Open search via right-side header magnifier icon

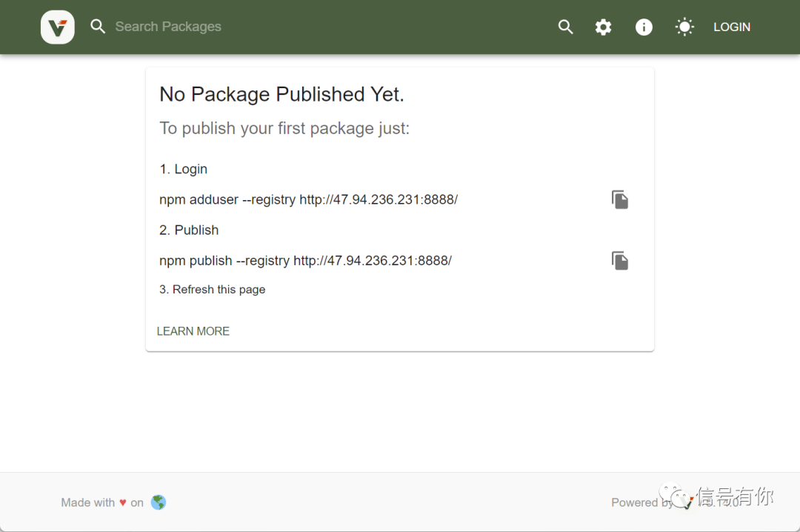(x=565, y=27)
